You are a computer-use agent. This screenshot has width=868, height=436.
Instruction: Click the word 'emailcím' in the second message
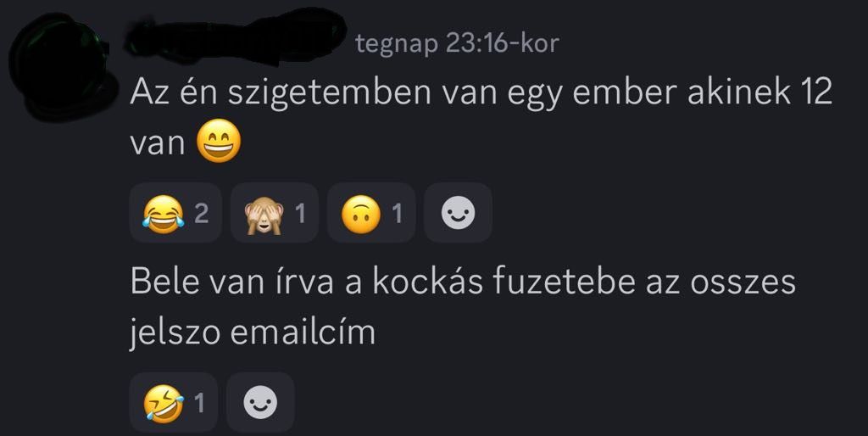[303, 332]
